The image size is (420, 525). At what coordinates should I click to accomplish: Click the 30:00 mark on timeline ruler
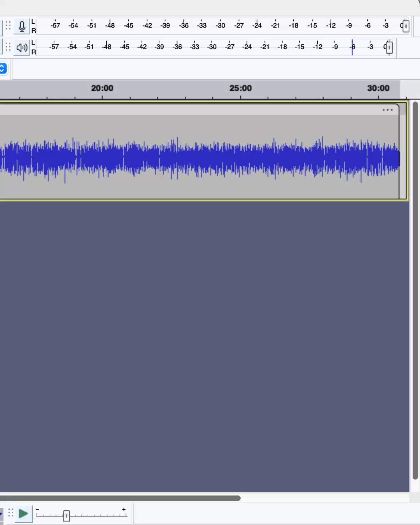coord(378,88)
